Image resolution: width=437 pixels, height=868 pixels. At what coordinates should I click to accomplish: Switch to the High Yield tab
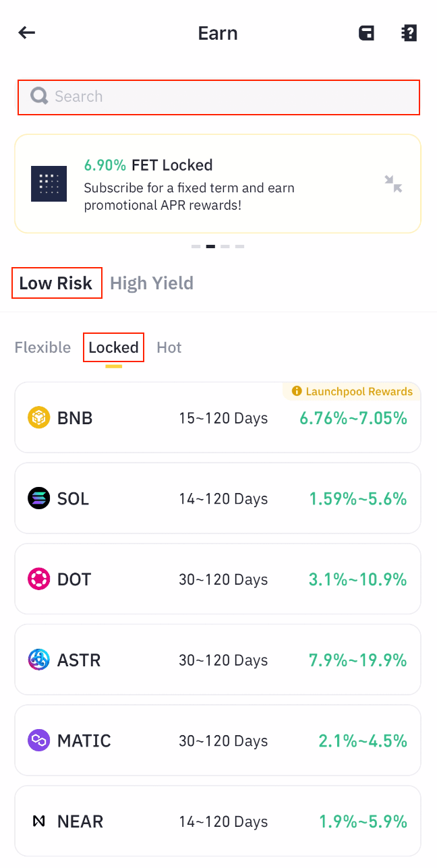152,283
